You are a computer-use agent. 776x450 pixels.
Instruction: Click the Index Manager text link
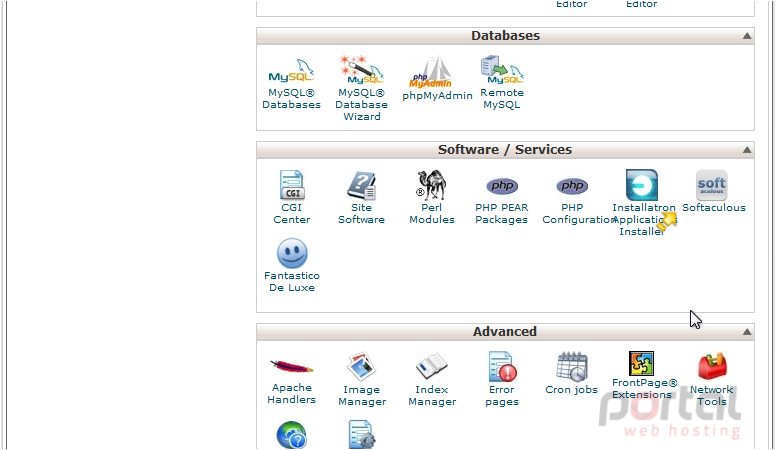tap(432, 396)
